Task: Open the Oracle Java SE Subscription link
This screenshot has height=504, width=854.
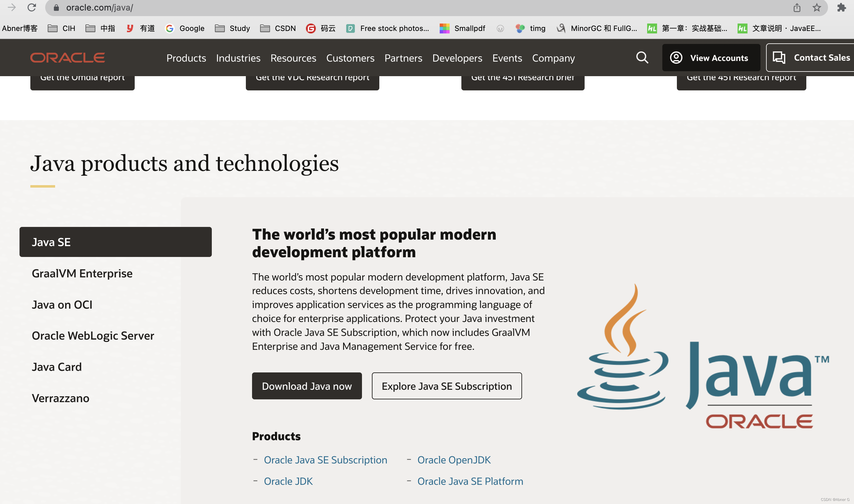Action: [325, 460]
